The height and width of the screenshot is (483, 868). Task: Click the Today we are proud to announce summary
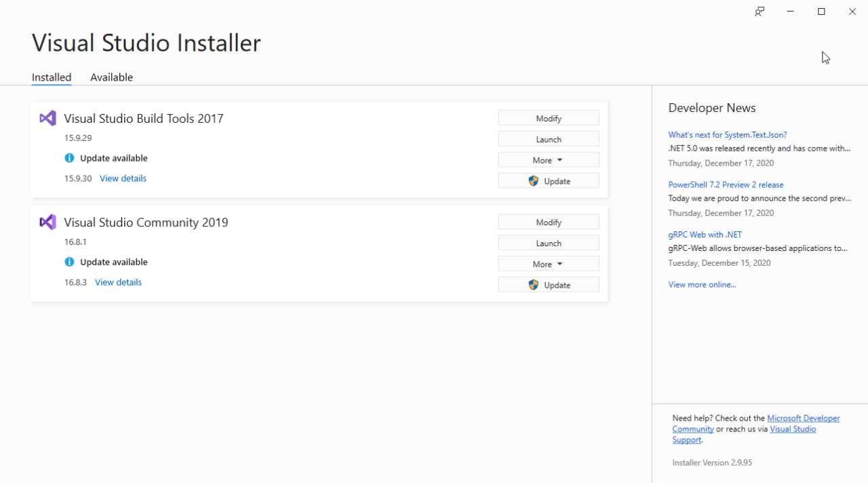(759, 199)
